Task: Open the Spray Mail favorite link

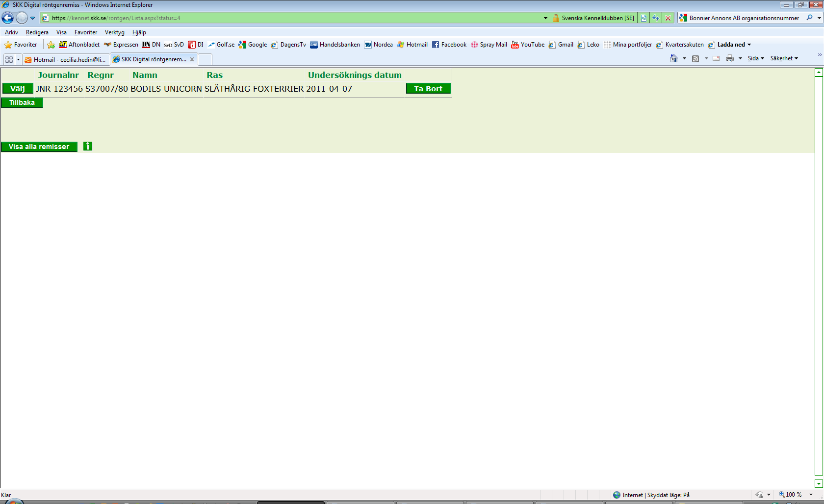Action: tap(489, 45)
